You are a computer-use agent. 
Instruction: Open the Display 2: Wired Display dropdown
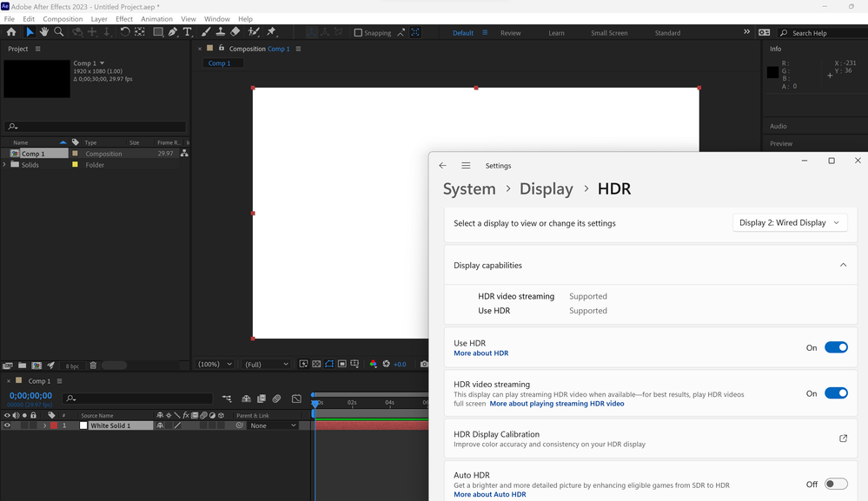(x=789, y=223)
